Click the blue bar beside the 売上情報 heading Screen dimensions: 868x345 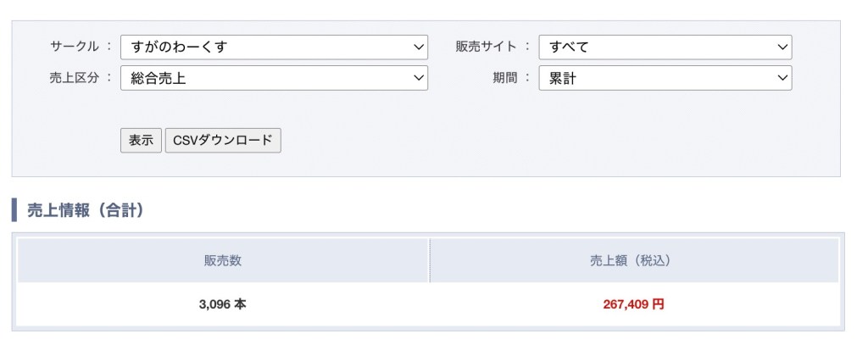click(x=14, y=210)
